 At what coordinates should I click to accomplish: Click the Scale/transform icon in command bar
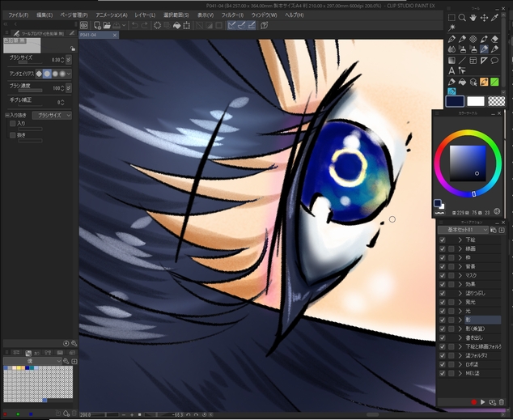pos(186,26)
